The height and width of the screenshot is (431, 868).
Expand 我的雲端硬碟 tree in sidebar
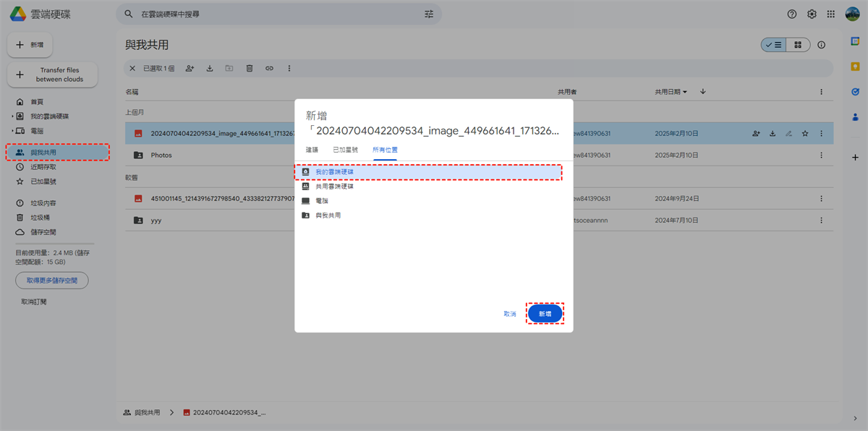12,116
